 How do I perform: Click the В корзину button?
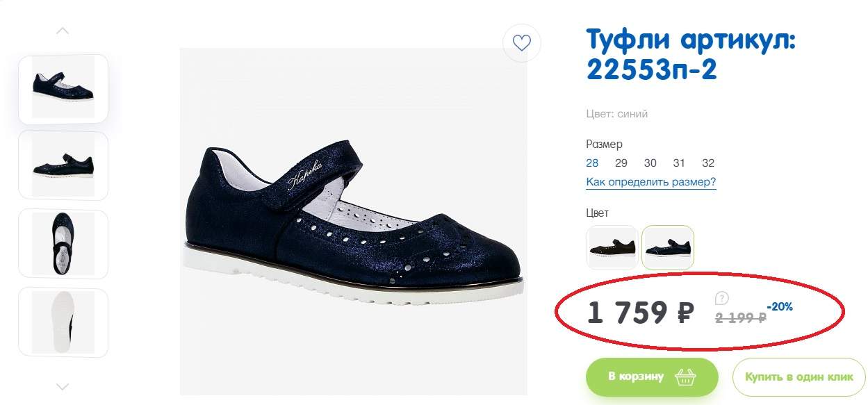[x=652, y=377]
